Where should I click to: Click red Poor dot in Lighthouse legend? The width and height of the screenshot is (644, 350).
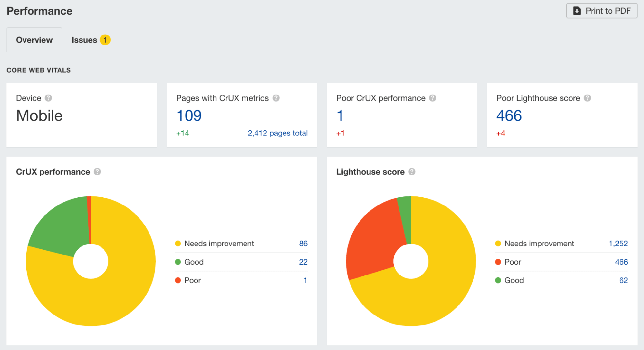pyautogui.click(x=498, y=262)
